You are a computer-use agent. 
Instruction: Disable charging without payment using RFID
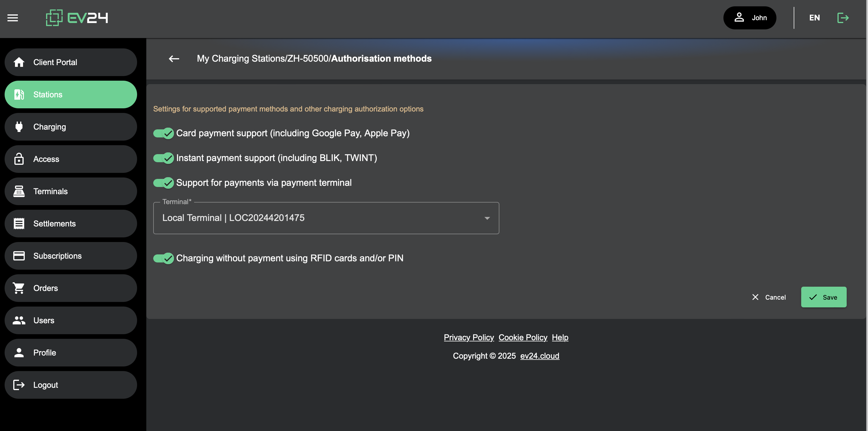click(163, 258)
